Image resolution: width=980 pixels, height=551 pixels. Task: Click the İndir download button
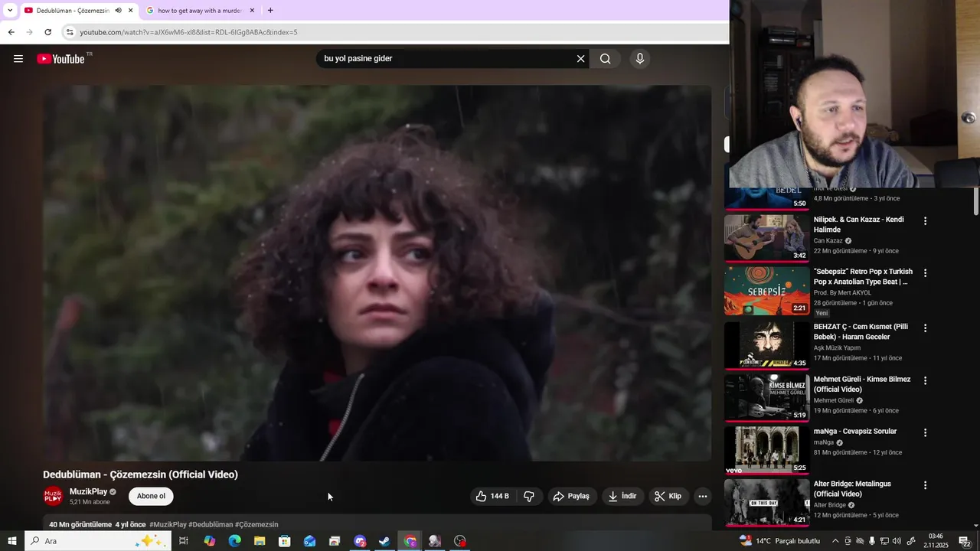[622, 496]
